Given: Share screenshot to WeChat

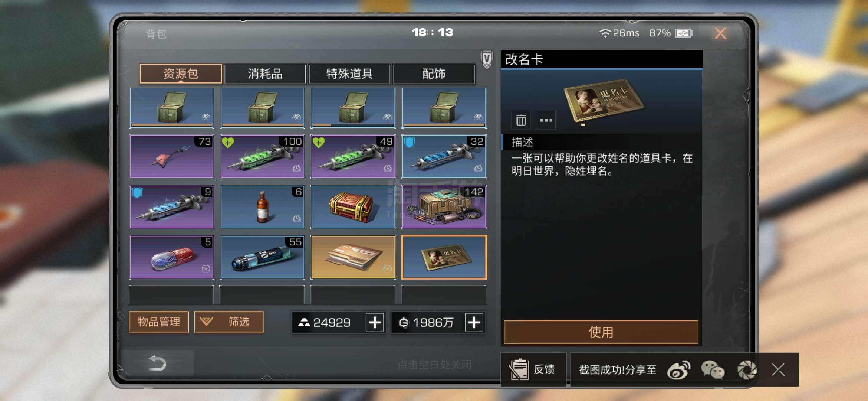Looking at the screenshot, I should [x=713, y=370].
